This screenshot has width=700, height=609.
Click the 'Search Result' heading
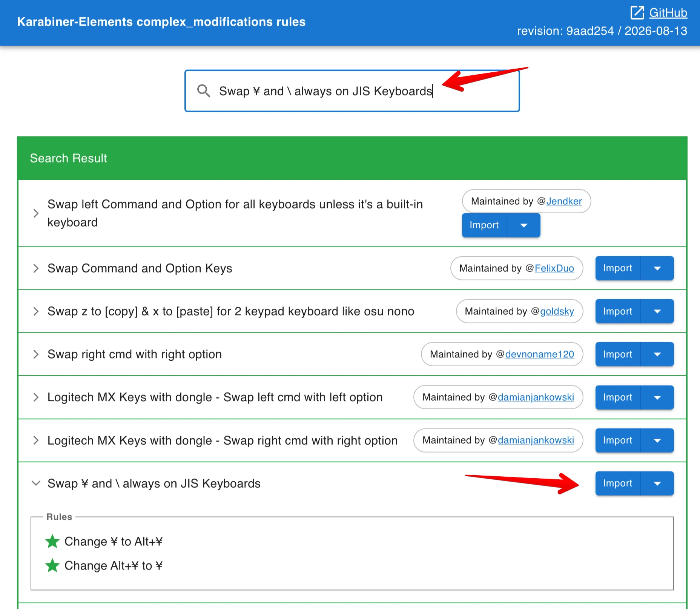coord(68,158)
